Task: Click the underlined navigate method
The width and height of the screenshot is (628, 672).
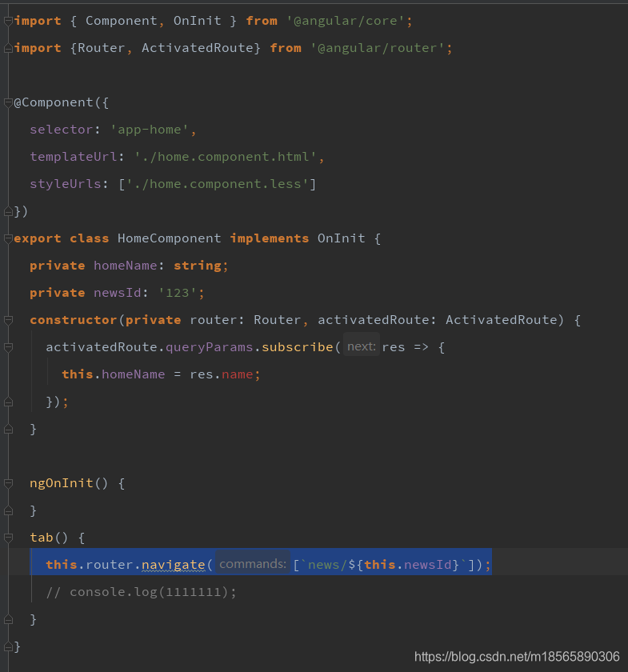Action: click(173, 565)
